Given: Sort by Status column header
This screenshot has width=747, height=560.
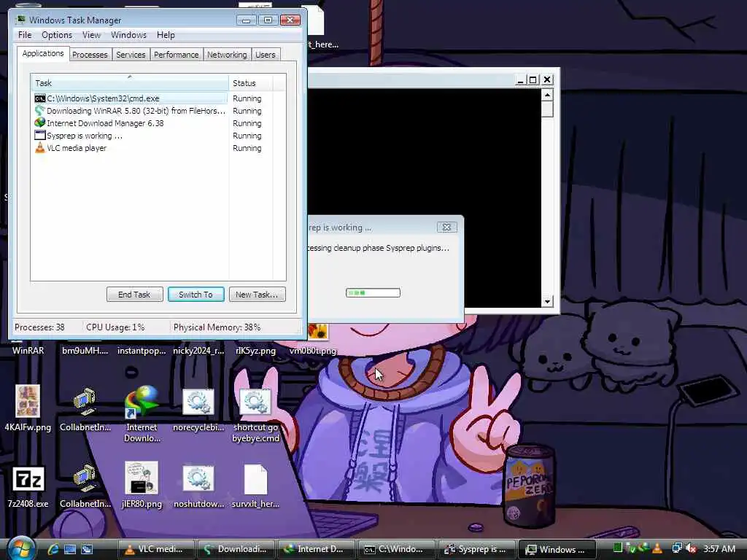Looking at the screenshot, I should click(x=251, y=83).
